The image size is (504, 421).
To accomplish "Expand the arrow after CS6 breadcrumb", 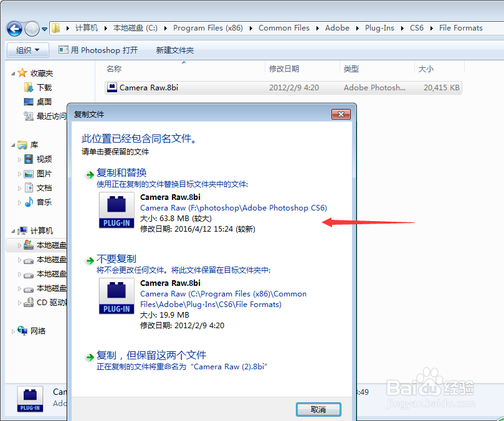I will pyautogui.click(x=432, y=28).
